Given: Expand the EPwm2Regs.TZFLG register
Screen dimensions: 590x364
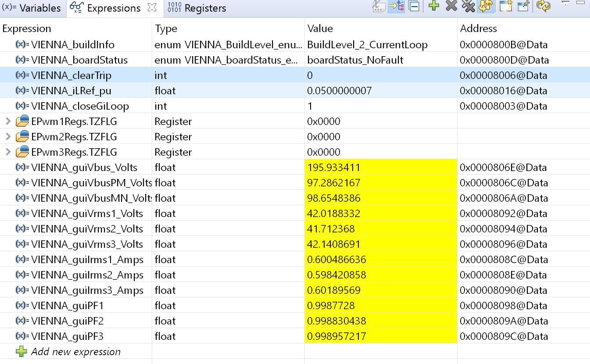Looking at the screenshot, I should pyautogui.click(x=7, y=137).
